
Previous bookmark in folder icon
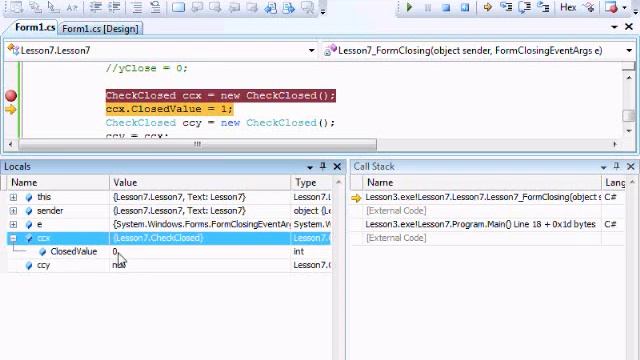(x=234, y=7)
